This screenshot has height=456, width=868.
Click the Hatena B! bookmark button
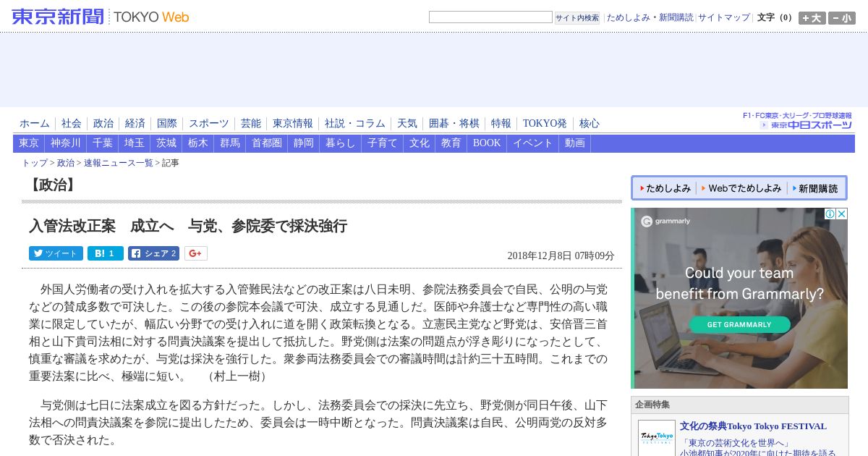click(x=106, y=253)
